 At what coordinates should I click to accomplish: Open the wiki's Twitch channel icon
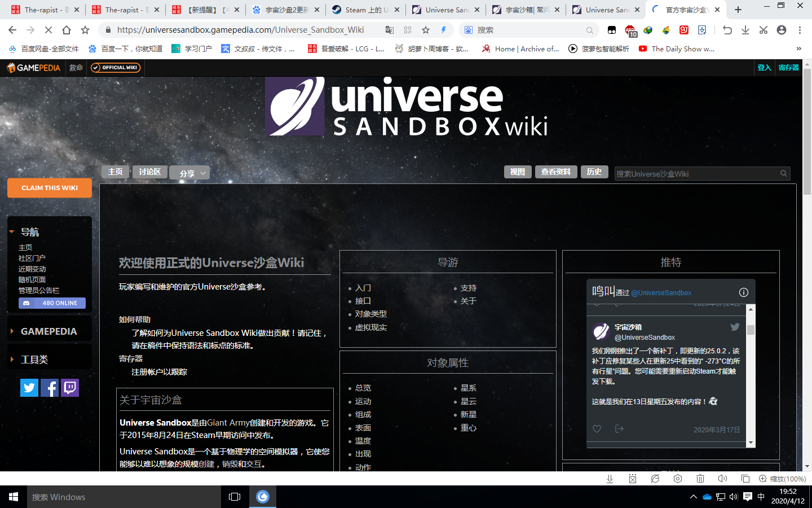70,388
